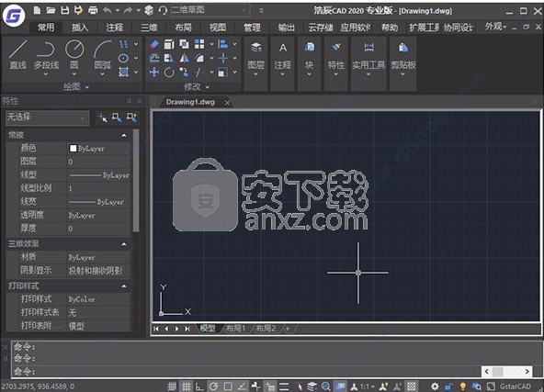
Task: Click the 颜色 ByLayer color swatch
Action: point(73,149)
